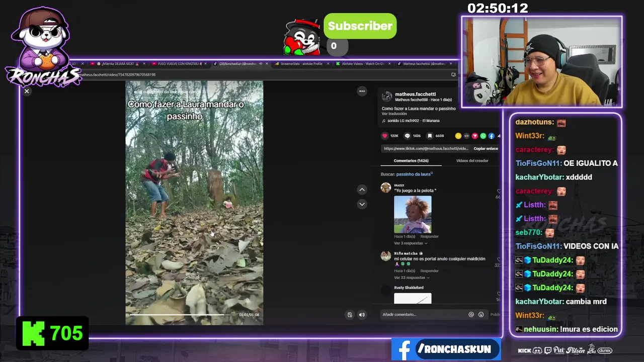
Task: Click the Facebook /RONCHASKUN banner
Action: [446, 349]
